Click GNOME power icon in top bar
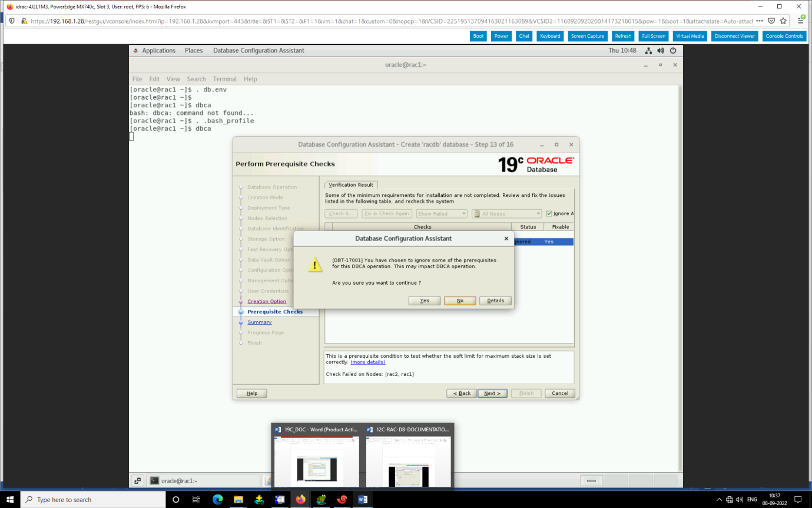Image resolution: width=812 pixels, height=508 pixels. (672, 51)
